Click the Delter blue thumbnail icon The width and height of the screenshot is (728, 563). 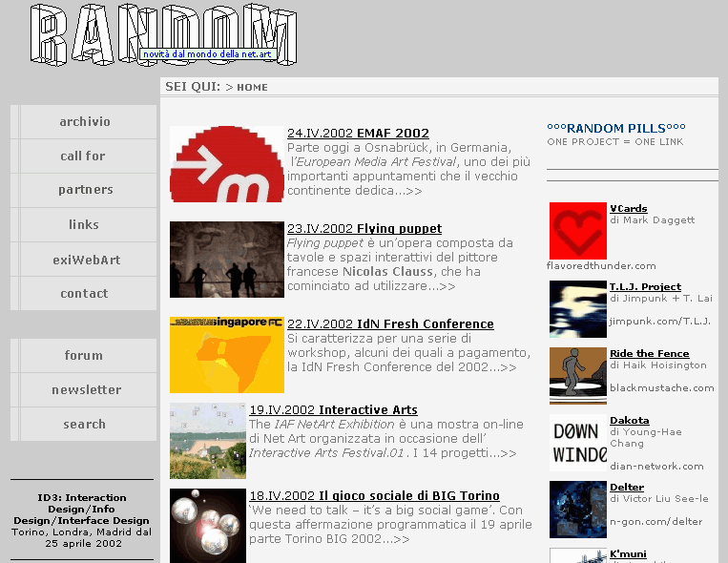[578, 510]
